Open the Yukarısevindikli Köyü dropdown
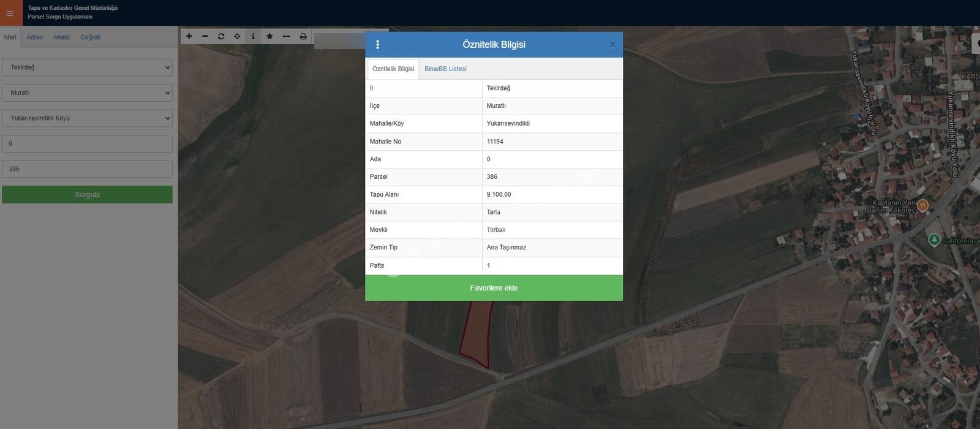Screen dimensions: 980x429 87,118
